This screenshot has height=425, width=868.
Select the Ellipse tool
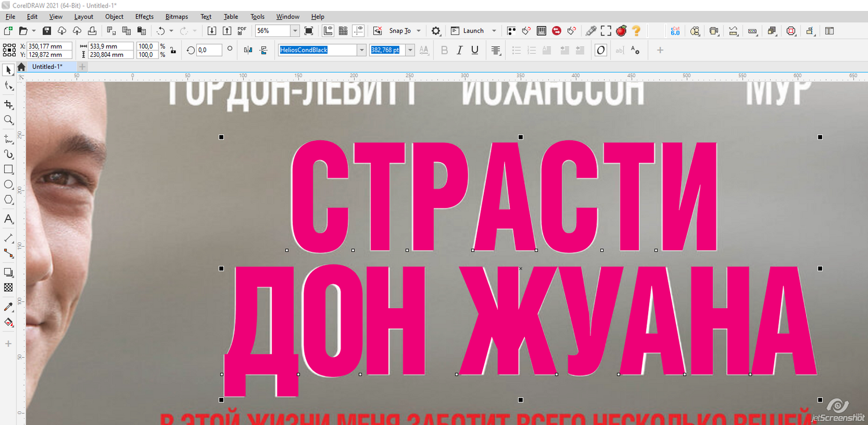click(9, 185)
